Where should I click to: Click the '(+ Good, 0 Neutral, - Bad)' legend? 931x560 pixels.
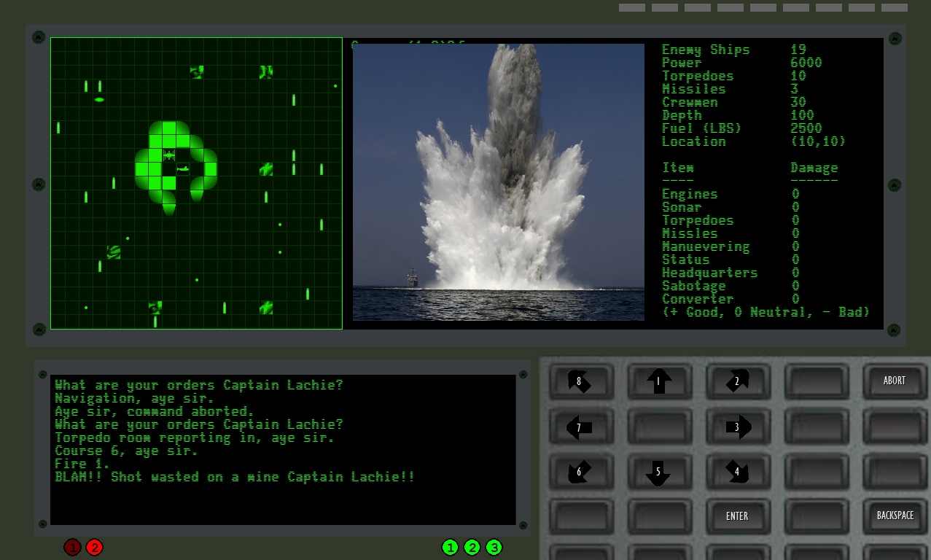pyautogui.click(x=766, y=312)
